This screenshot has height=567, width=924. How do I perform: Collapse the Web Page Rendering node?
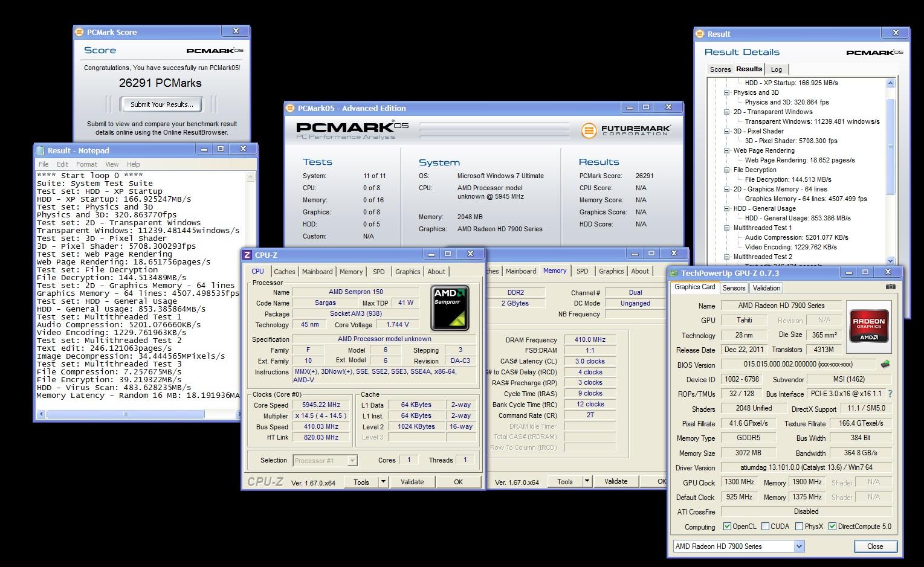click(727, 151)
